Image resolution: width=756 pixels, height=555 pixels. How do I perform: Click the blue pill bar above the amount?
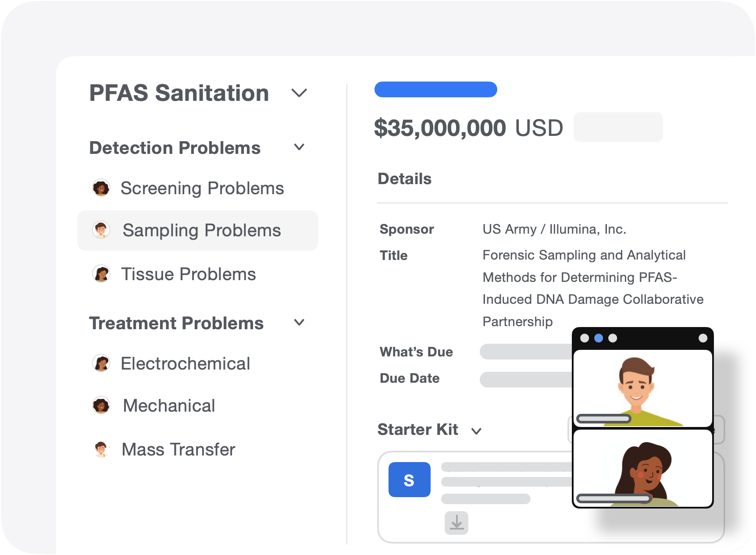pos(435,89)
